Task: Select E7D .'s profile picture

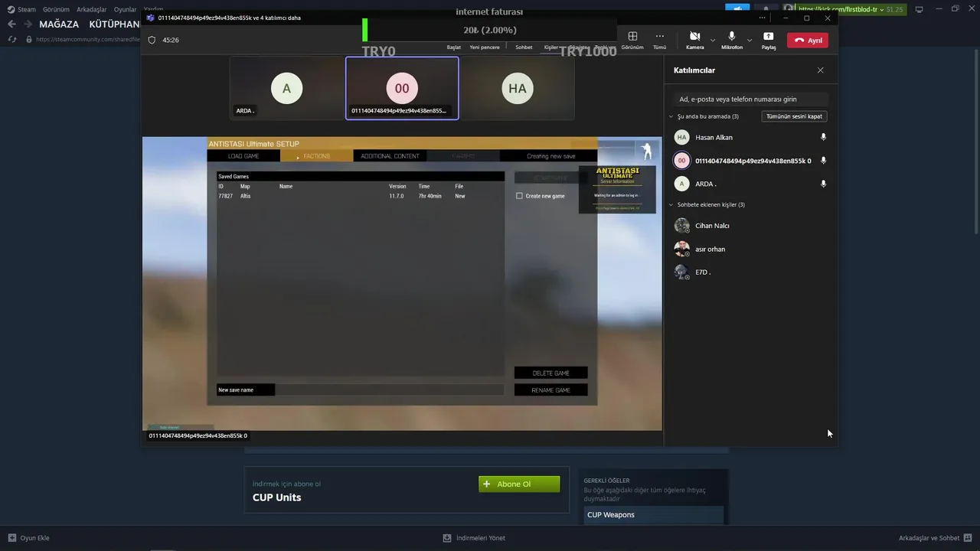Action: coord(681,272)
